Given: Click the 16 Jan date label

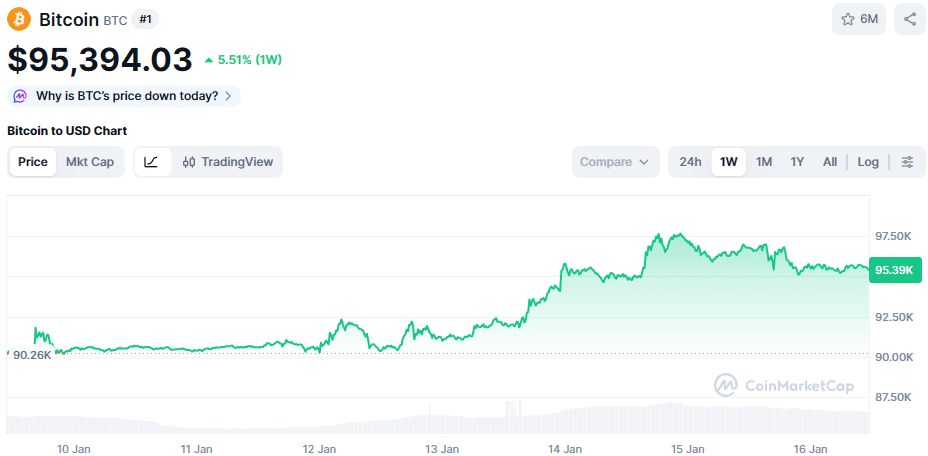Looking at the screenshot, I should tap(810, 448).
